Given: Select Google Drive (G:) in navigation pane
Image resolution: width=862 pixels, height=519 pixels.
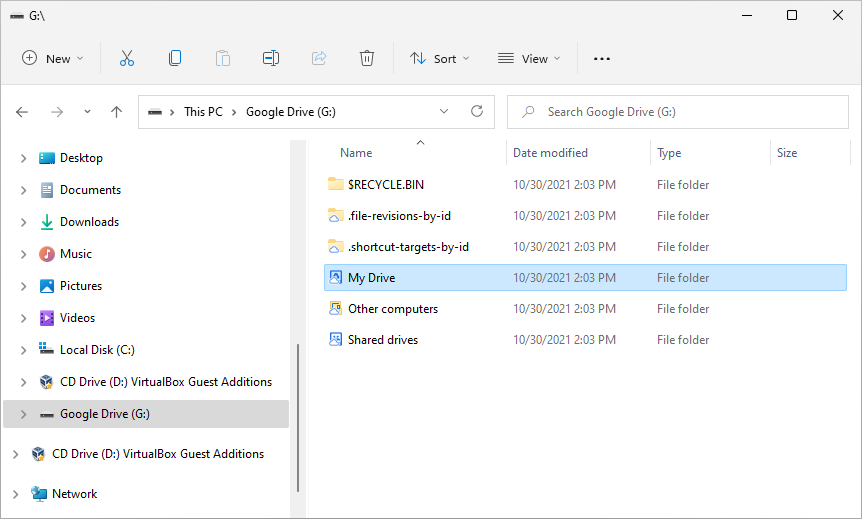Looking at the screenshot, I should pyautogui.click(x=146, y=414).
